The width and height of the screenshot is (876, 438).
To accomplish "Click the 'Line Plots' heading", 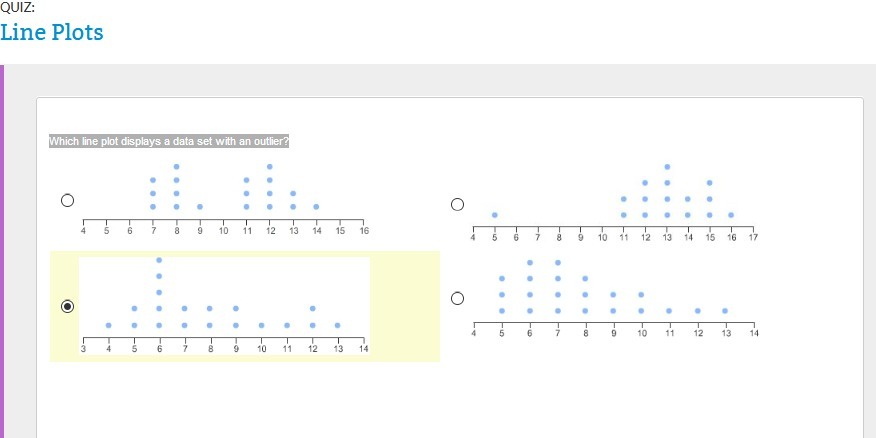I will 52,32.
